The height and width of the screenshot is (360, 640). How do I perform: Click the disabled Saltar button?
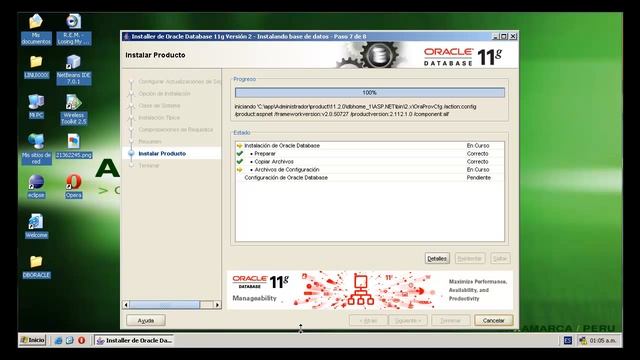pos(500,258)
